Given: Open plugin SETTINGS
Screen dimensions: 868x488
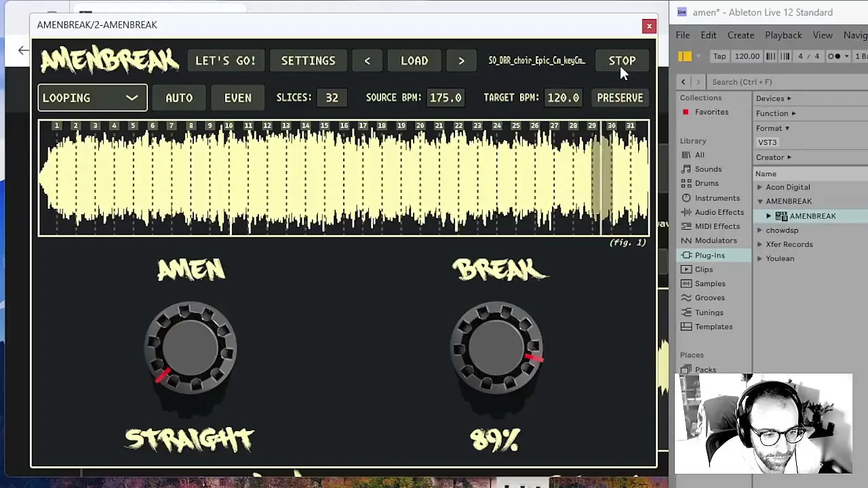Looking at the screenshot, I should pos(308,60).
